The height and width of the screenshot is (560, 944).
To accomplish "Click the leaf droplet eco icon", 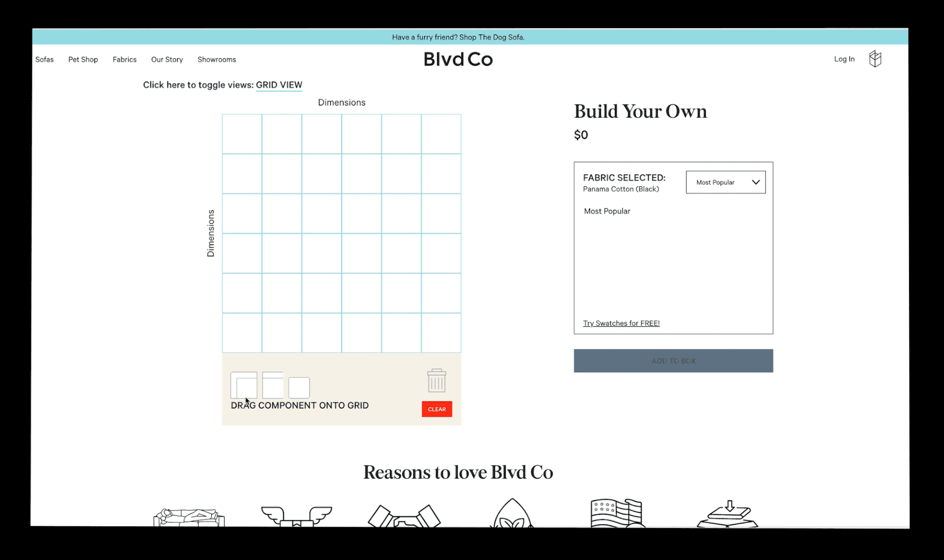I will pyautogui.click(x=512, y=513).
